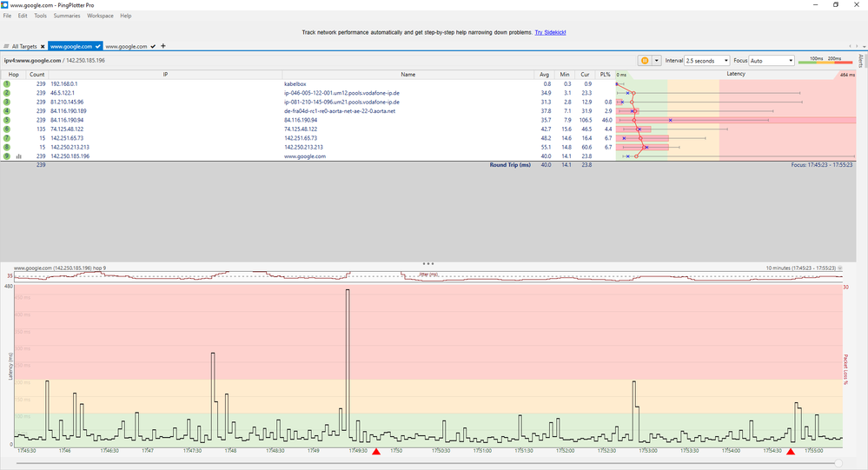
Task: Select hop 9 green circle icon
Action: click(x=7, y=156)
